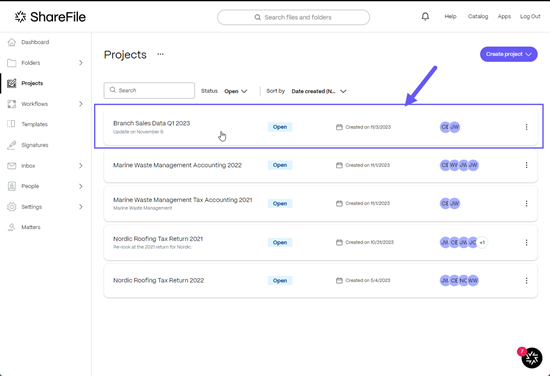Click Open badge on Branch Sales Data row
The height and width of the screenshot is (376, 550).
coord(280,127)
